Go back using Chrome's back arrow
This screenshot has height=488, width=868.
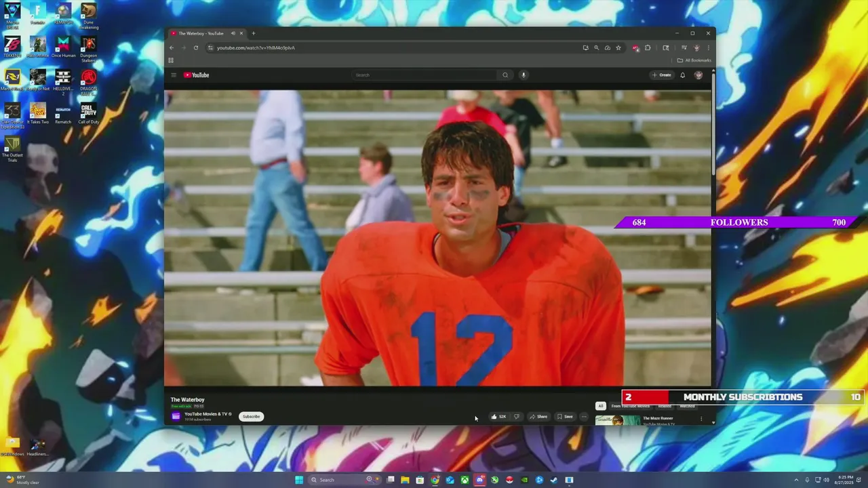(x=172, y=47)
